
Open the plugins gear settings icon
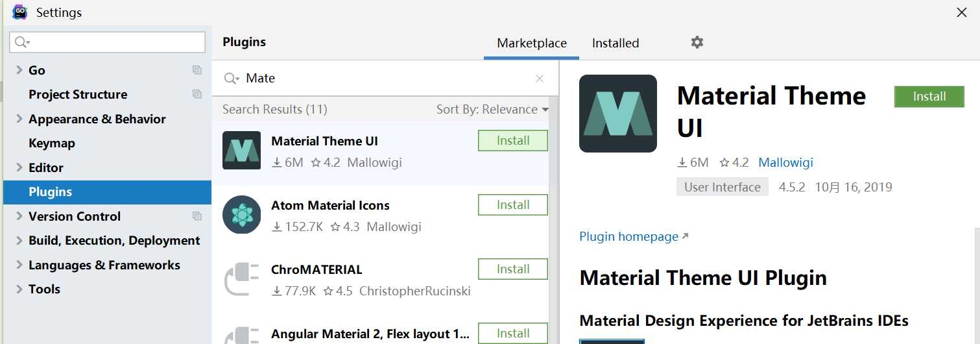697,42
